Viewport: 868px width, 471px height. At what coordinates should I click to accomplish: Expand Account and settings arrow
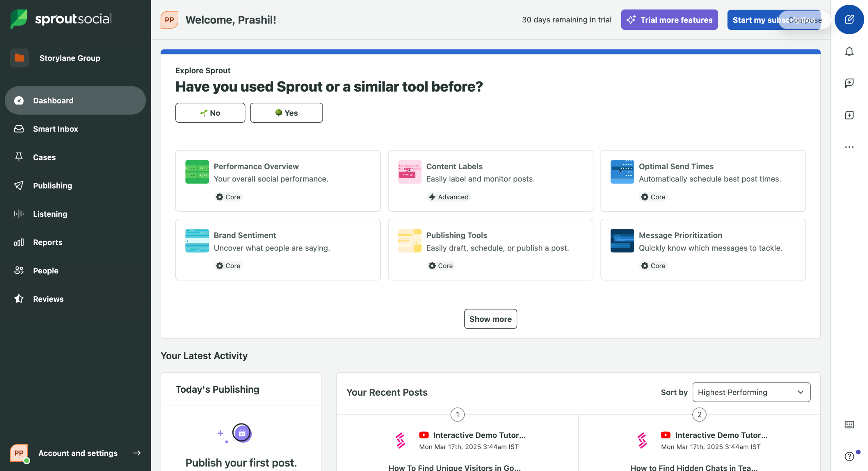[x=137, y=453]
